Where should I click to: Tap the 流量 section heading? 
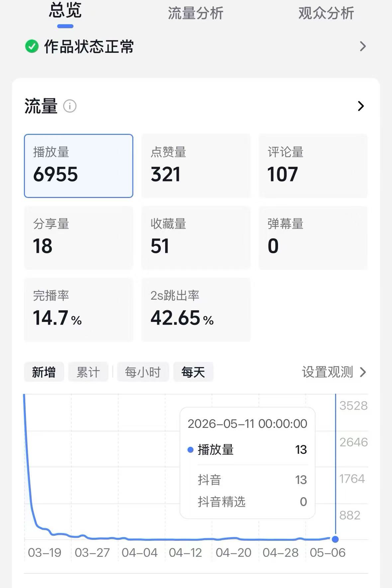41,106
